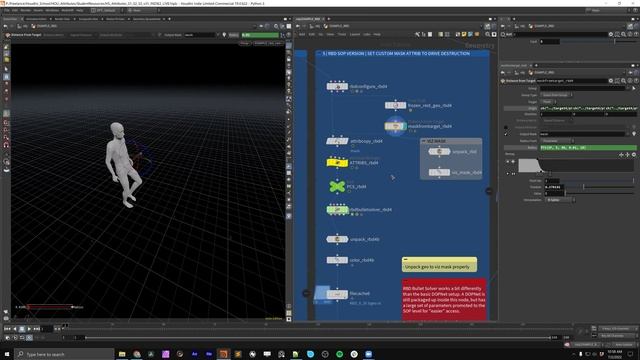This screenshot has width=640, height=360.
Task: Open the Radius From dropdown
Action: (x=558, y=141)
